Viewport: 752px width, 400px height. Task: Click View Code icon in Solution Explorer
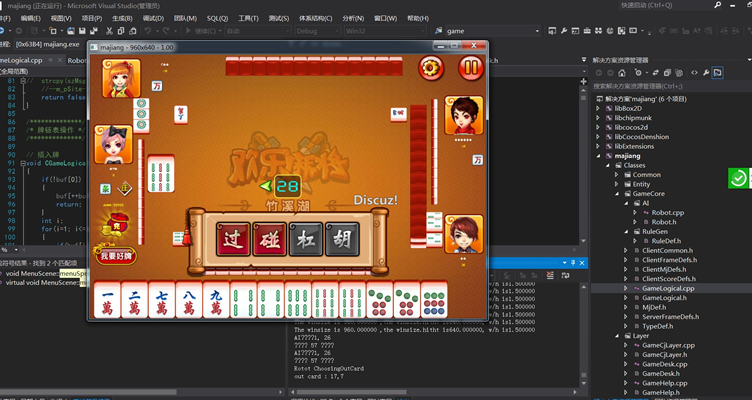(x=694, y=73)
